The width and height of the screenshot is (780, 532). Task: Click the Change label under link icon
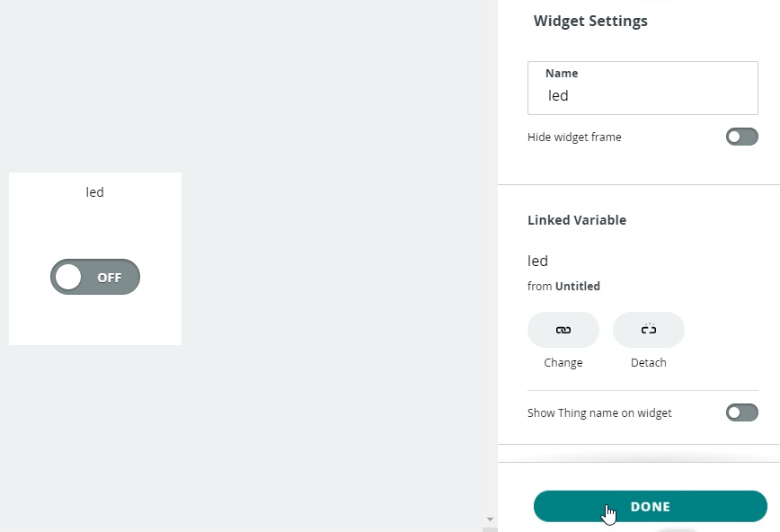(x=563, y=363)
